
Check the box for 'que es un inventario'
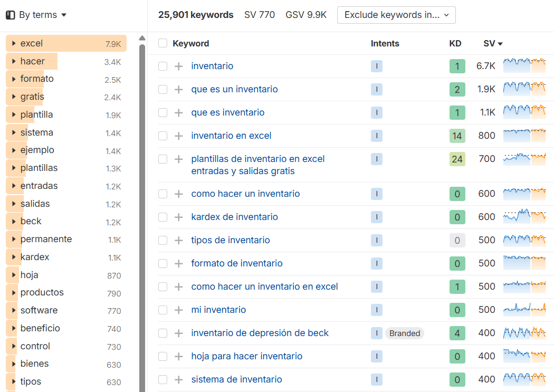pyautogui.click(x=163, y=90)
